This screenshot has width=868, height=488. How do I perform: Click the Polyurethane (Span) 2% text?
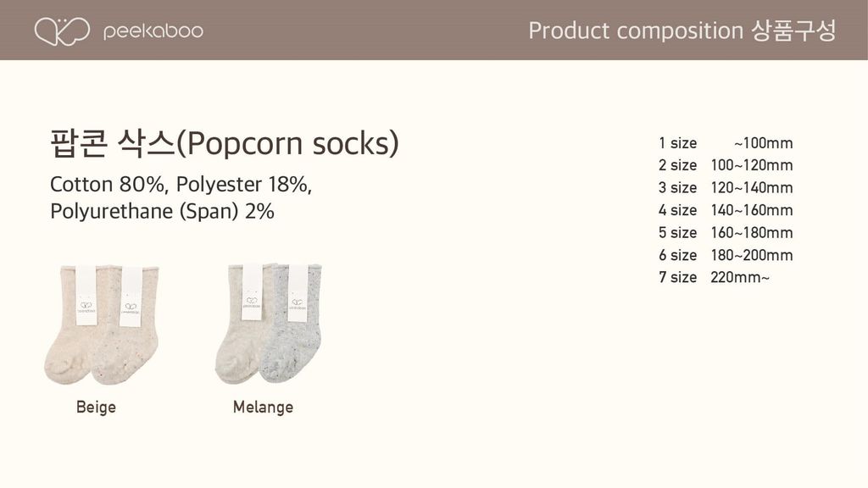point(163,211)
